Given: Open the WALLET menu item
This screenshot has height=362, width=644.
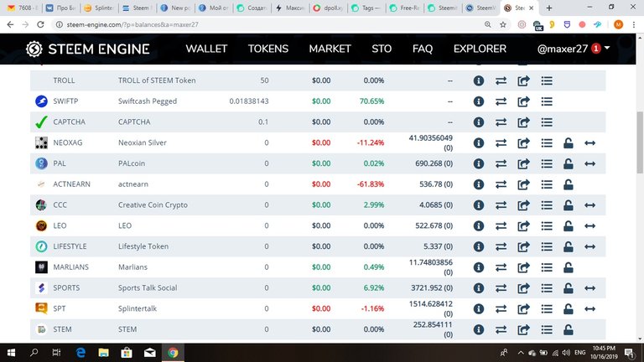Looking at the screenshot, I should (206, 49).
